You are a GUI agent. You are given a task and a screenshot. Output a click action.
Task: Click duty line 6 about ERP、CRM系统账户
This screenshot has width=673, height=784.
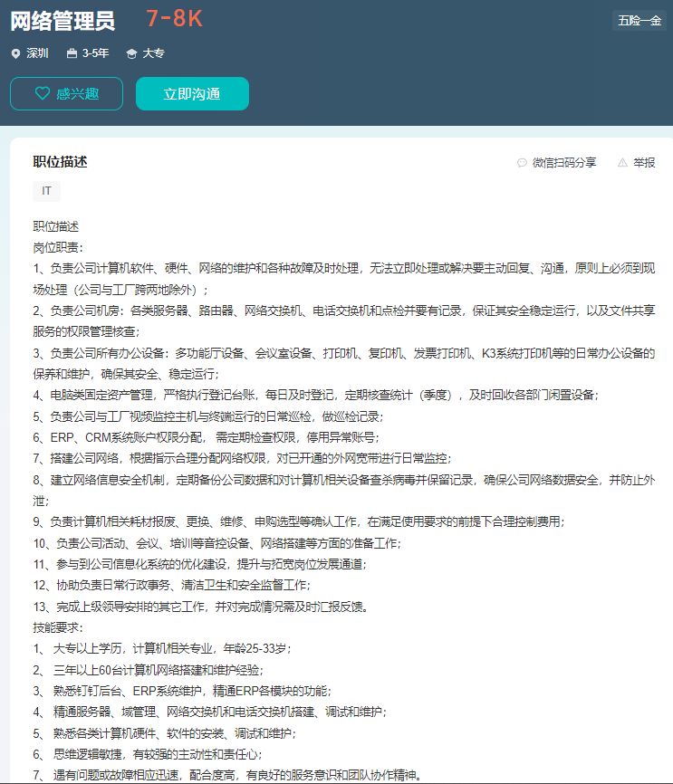point(207,437)
